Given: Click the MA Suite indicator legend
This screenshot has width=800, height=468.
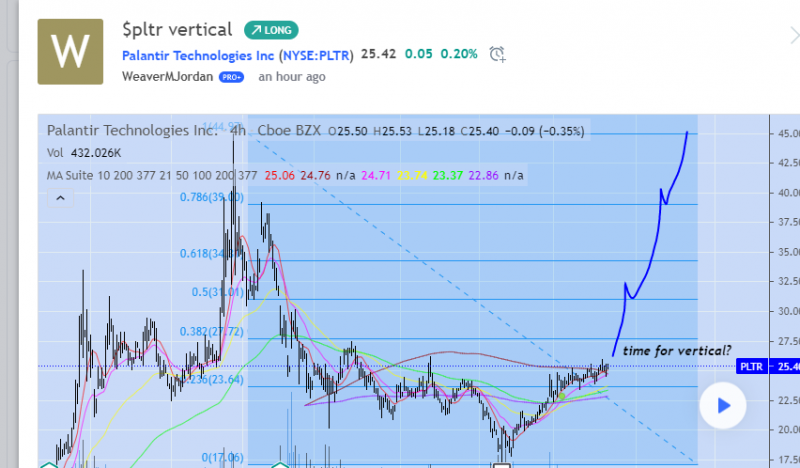Looking at the screenshot, I should [x=140, y=176].
